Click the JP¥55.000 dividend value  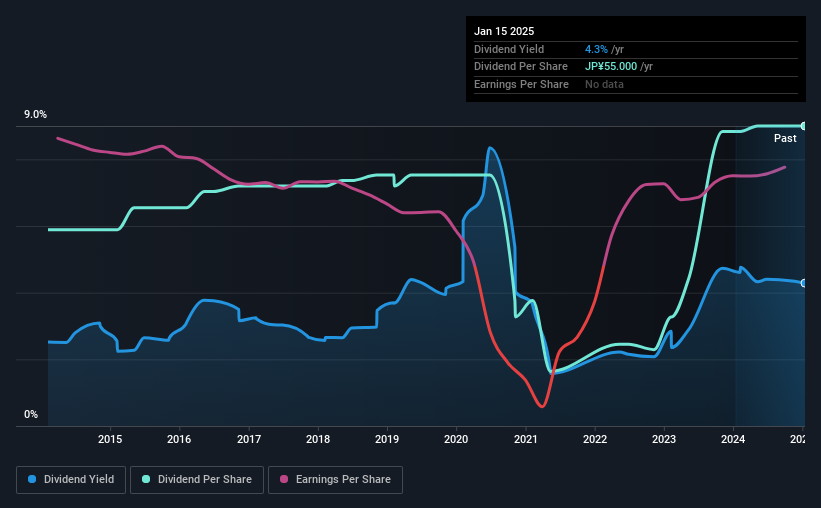[x=611, y=67]
